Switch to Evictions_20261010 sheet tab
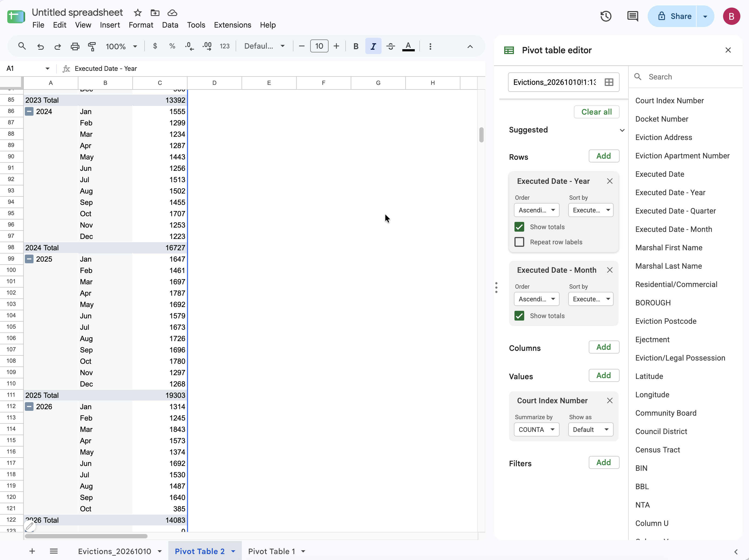The width and height of the screenshot is (749, 560). (x=115, y=551)
